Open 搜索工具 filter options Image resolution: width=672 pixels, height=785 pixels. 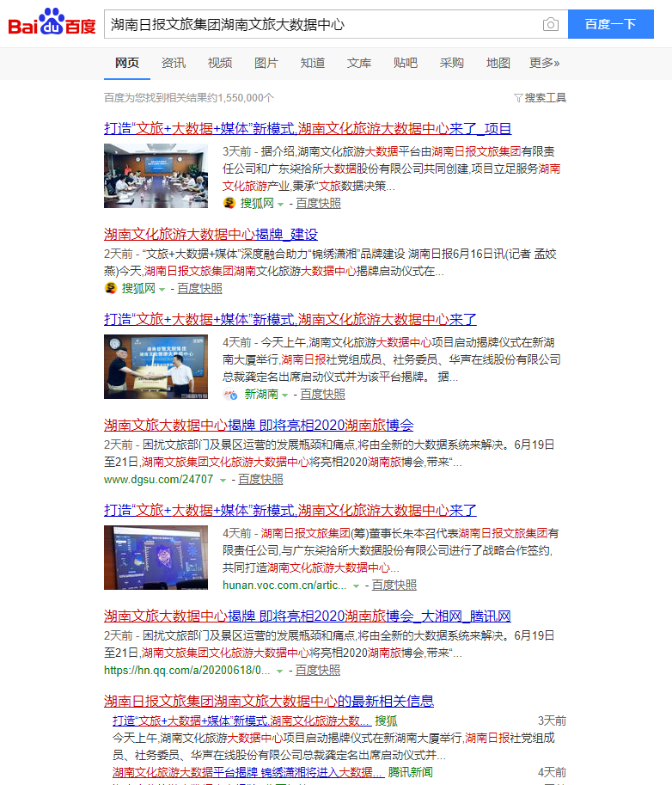coord(546,98)
